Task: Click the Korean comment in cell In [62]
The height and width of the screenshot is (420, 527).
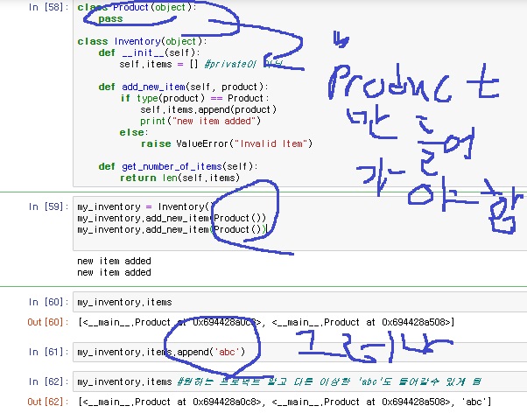Action: (x=329, y=382)
